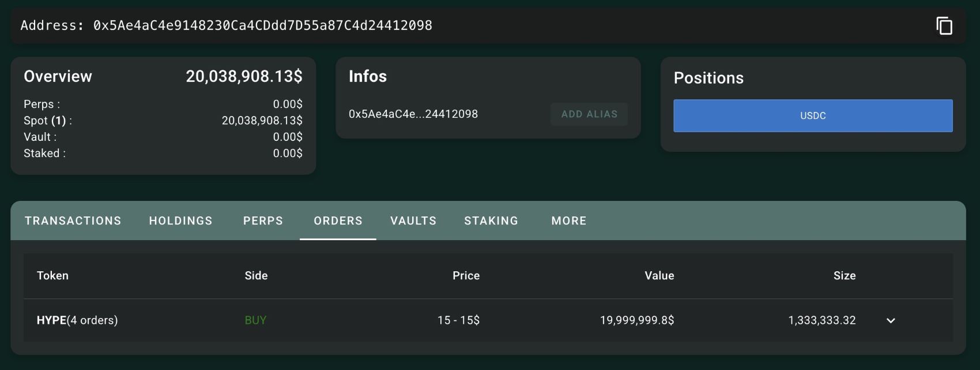View the Vaults tab

(x=413, y=220)
